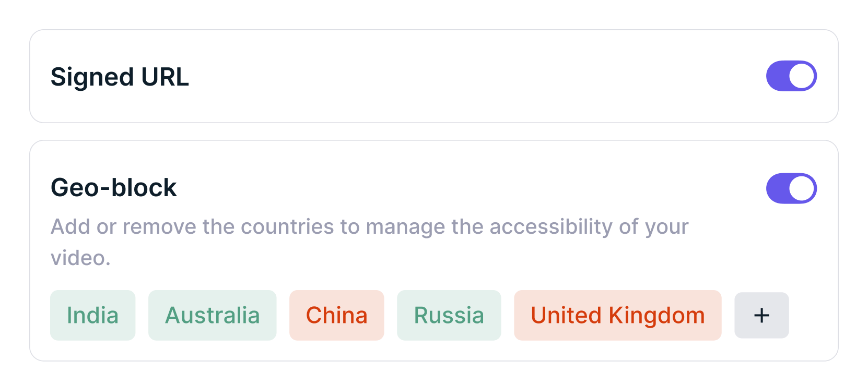Click the Geo-block section title
The image size is (868, 384).
coord(113,188)
